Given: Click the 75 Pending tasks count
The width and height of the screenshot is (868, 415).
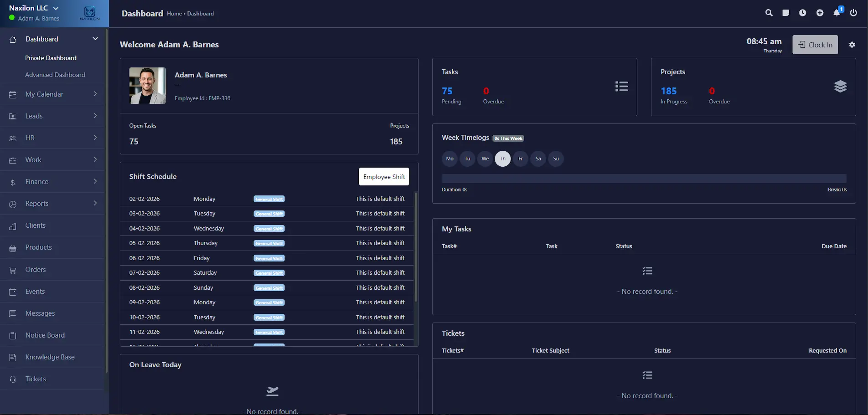Looking at the screenshot, I should 447,91.
